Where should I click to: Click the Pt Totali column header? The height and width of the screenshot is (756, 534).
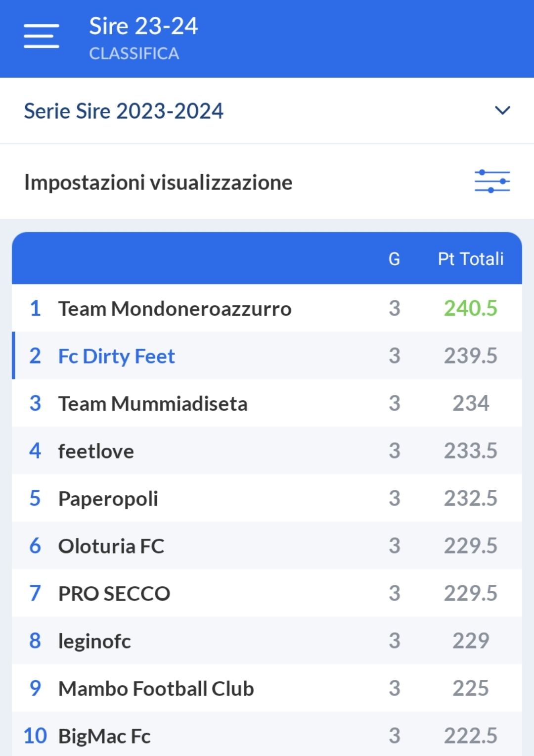click(x=470, y=259)
